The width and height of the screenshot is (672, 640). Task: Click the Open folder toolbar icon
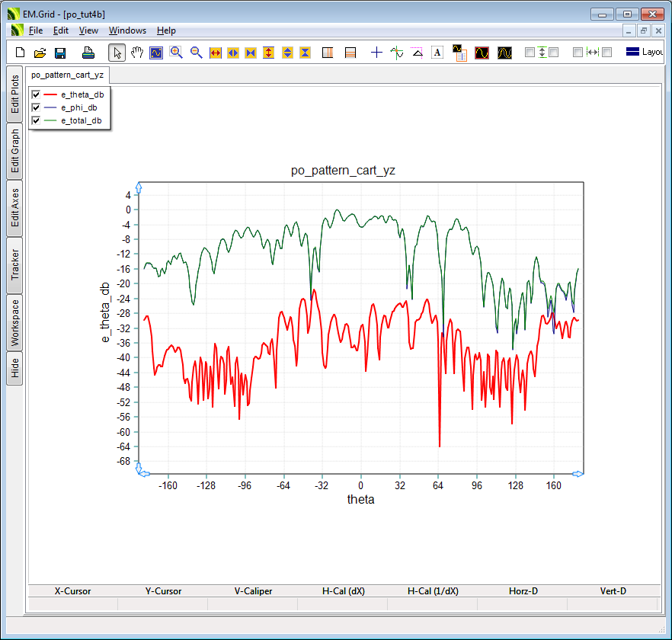[40, 53]
